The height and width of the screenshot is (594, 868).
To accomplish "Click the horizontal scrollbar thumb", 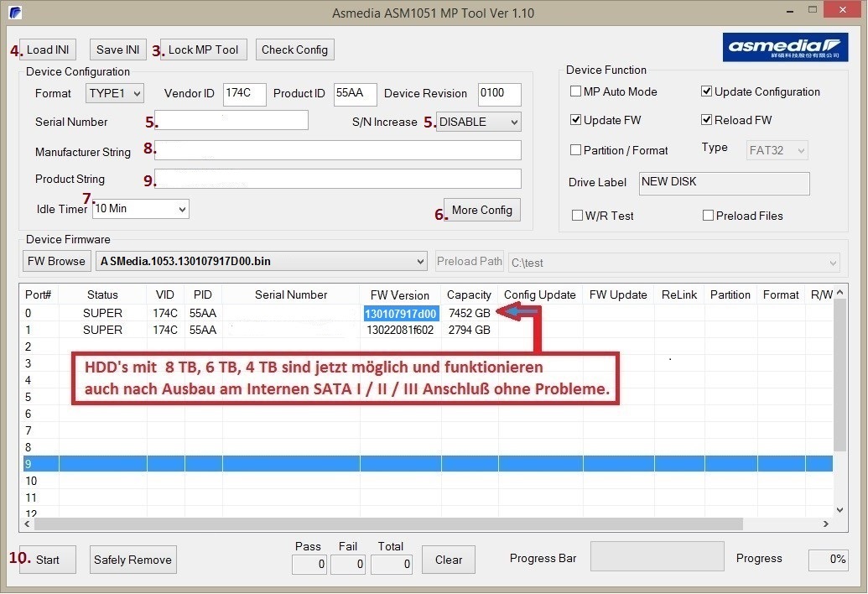I will 388,524.
